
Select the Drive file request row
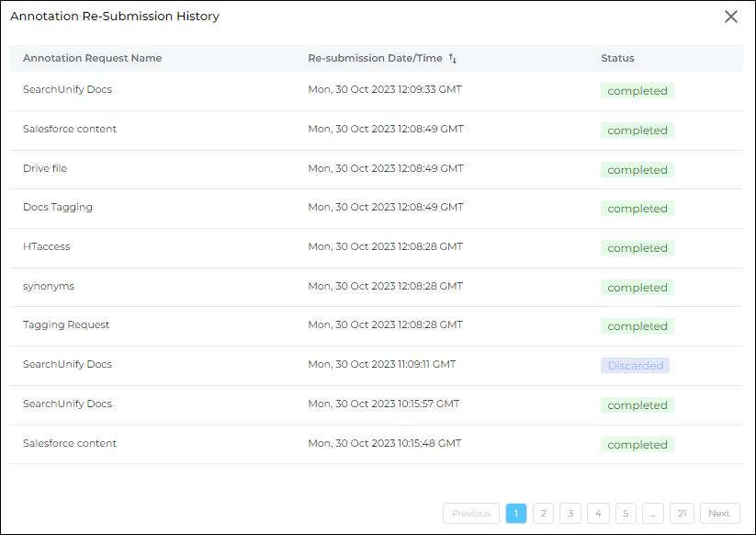point(45,168)
